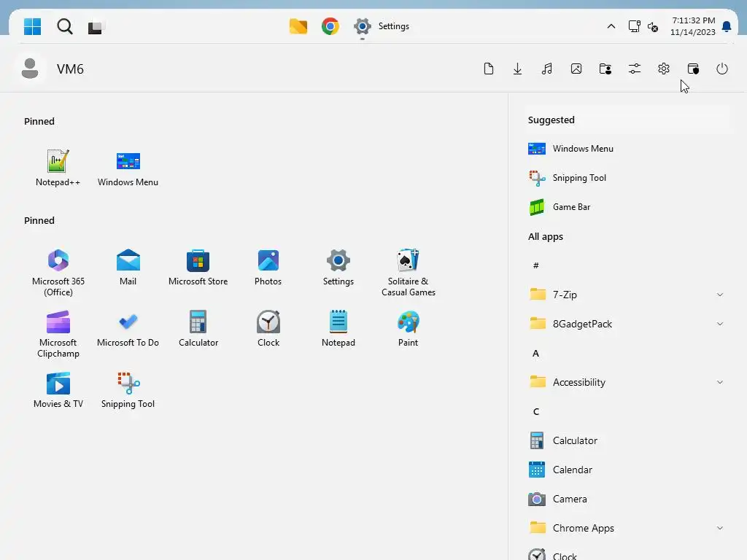Open Microsoft To Do
Image resolution: width=747 pixels, height=560 pixels.
click(x=128, y=329)
